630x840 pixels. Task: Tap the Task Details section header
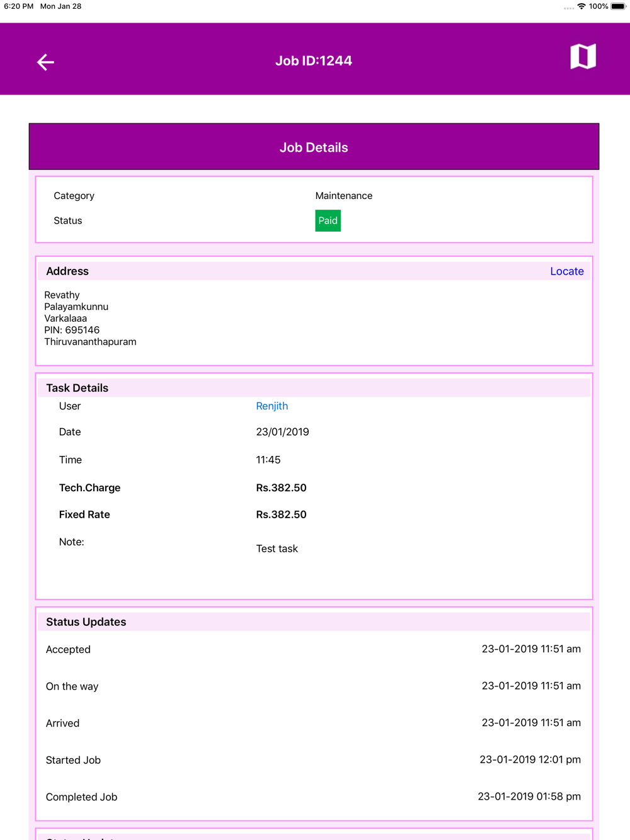[x=77, y=388]
